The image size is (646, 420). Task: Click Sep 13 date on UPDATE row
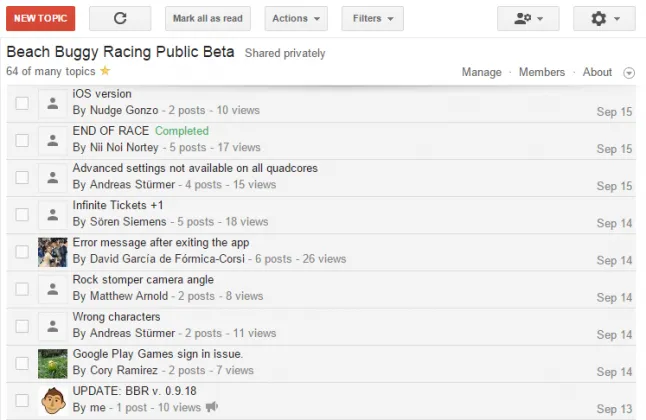[614, 409]
